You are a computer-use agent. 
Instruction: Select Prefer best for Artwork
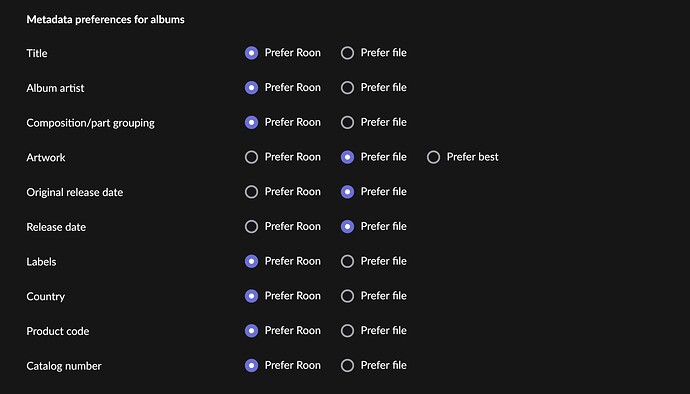click(x=433, y=157)
